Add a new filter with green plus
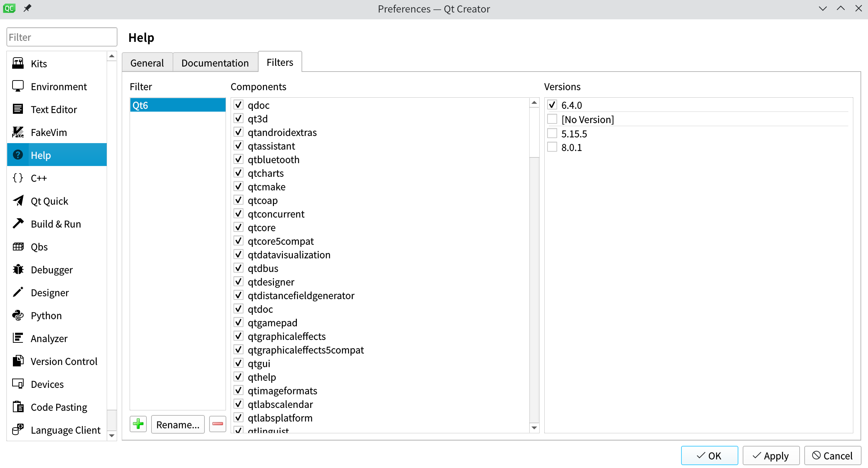 [x=138, y=424]
